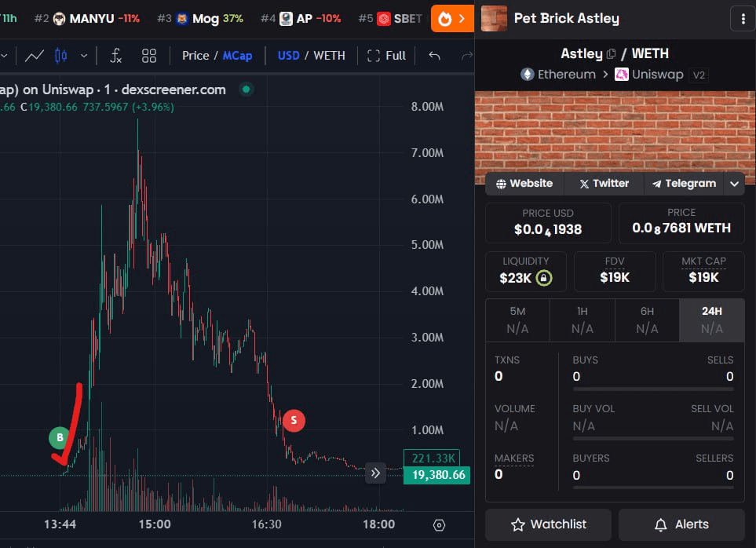Image resolution: width=756 pixels, height=548 pixels.
Task: Click the TXNS count value
Action: point(499,376)
